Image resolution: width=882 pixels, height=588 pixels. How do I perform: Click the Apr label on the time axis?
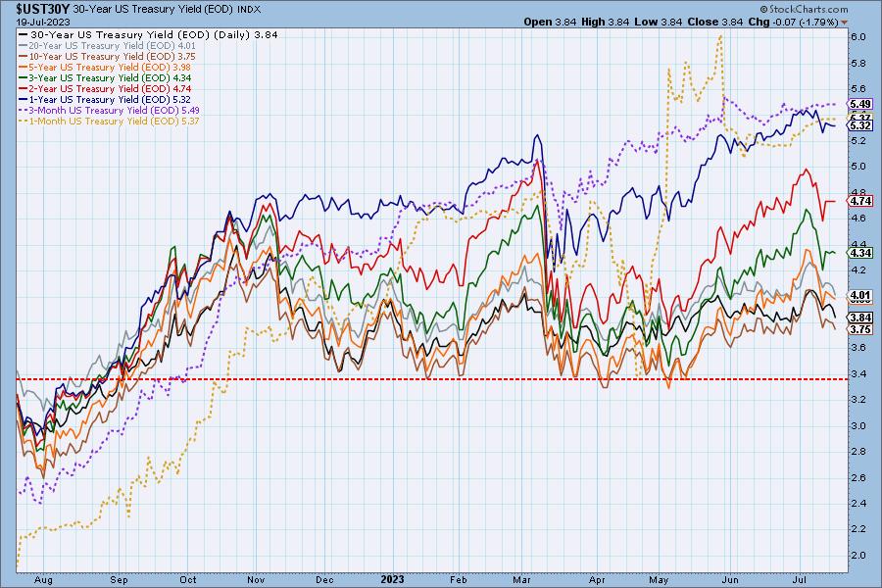pos(597,580)
